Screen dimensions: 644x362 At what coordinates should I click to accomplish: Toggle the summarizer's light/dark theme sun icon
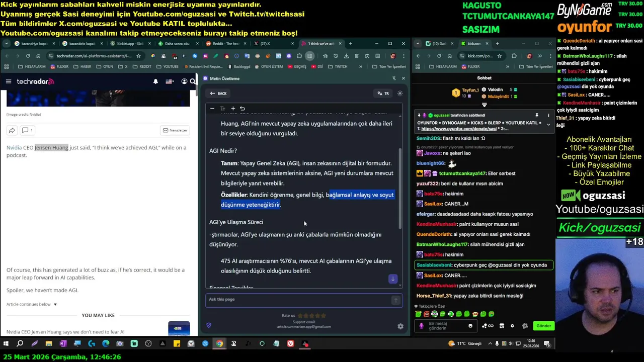(x=400, y=94)
